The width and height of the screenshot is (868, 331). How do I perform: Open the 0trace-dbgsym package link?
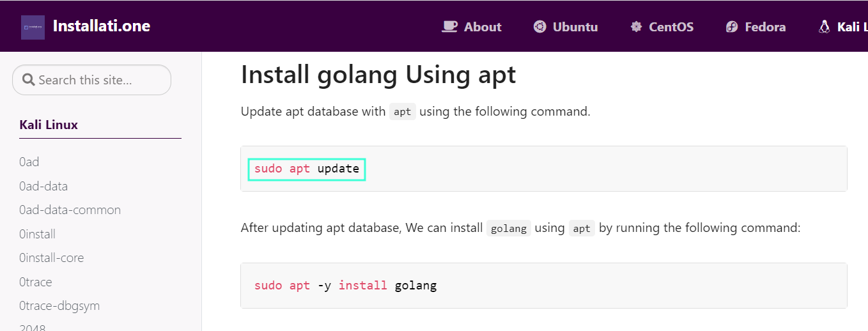[x=59, y=305]
